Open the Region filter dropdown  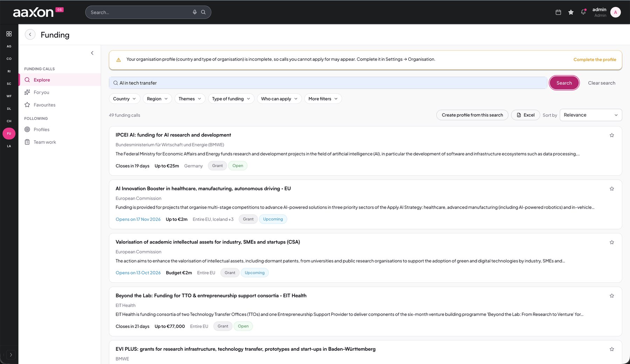tap(157, 99)
